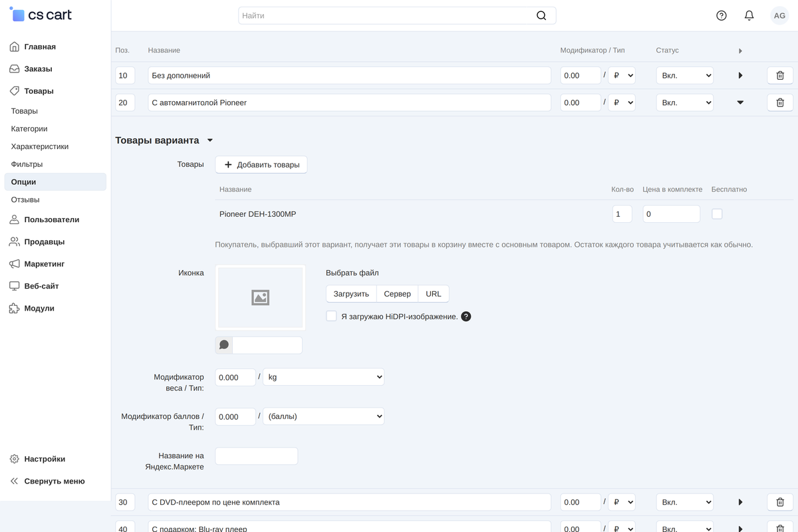Click the 'Кол-во' field for Pioneer DEH-1300MP

click(622, 214)
